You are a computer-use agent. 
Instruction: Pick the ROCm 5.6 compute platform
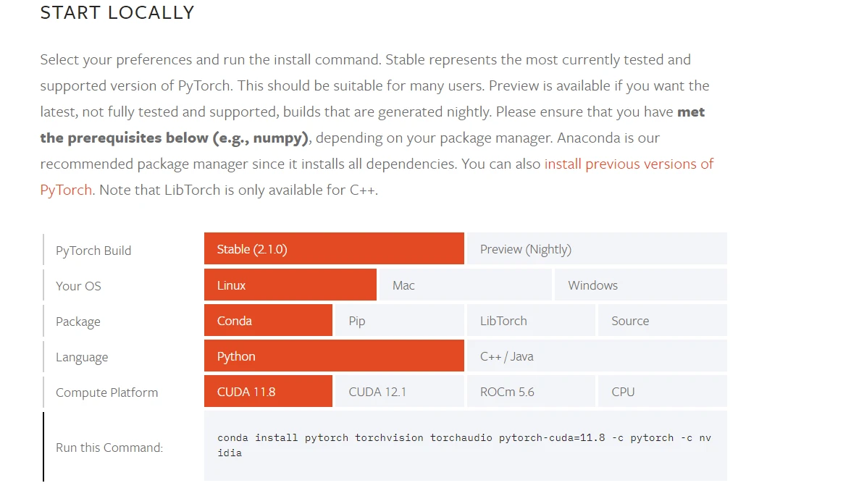tap(530, 392)
